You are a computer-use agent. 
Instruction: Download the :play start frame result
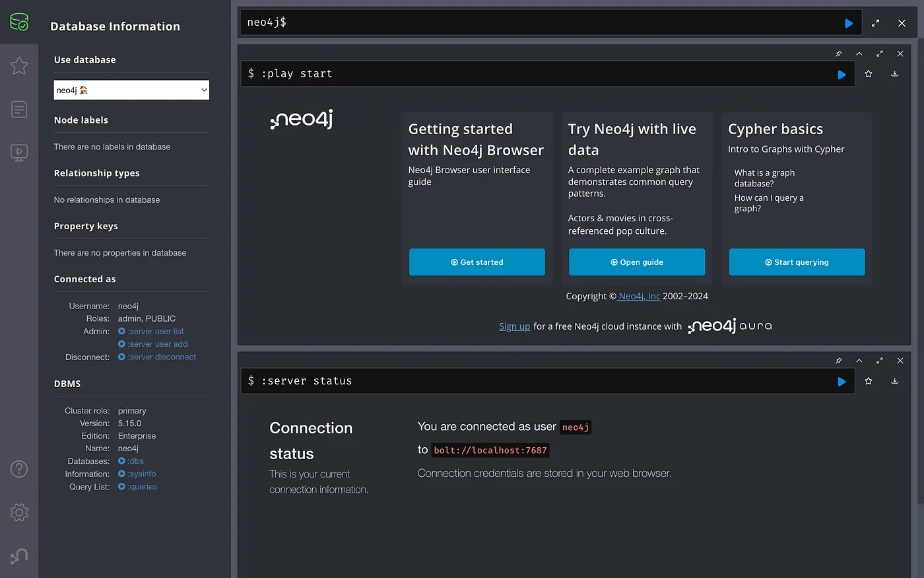[895, 74]
